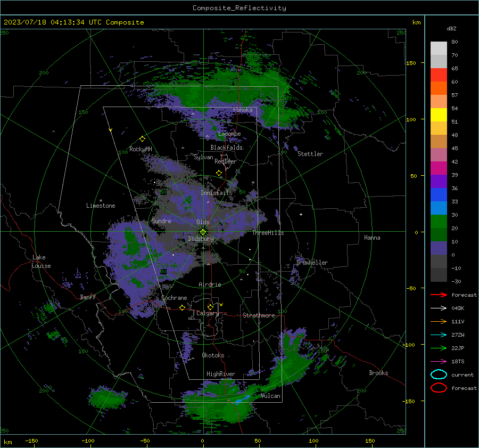Click the Banff city label
The width and height of the screenshot is (479, 448).
pyautogui.click(x=88, y=297)
